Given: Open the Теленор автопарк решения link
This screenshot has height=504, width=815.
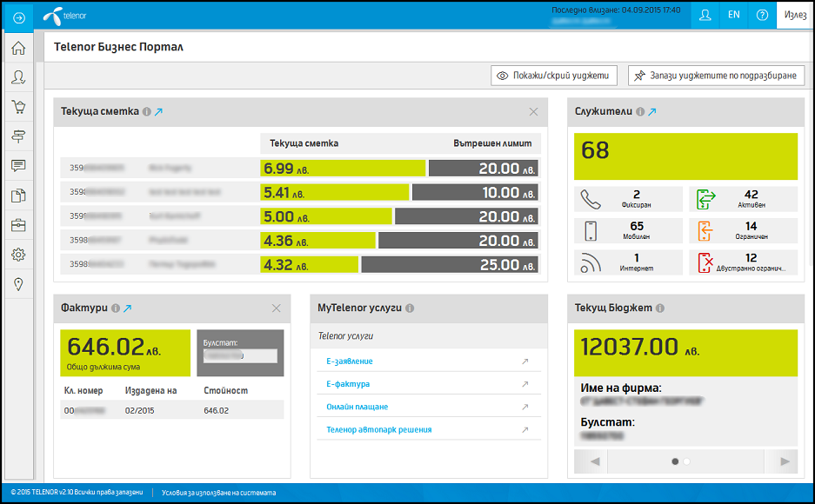Looking at the screenshot, I should (379, 430).
